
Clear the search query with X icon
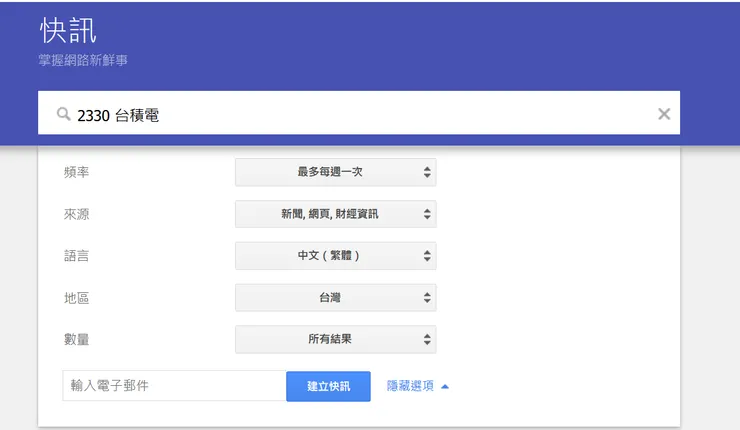[664, 114]
